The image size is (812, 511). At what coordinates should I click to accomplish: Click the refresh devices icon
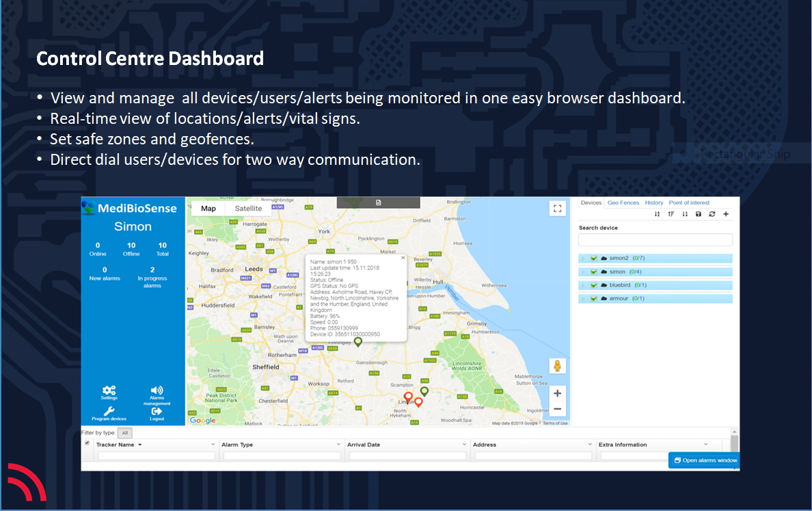pyautogui.click(x=712, y=214)
